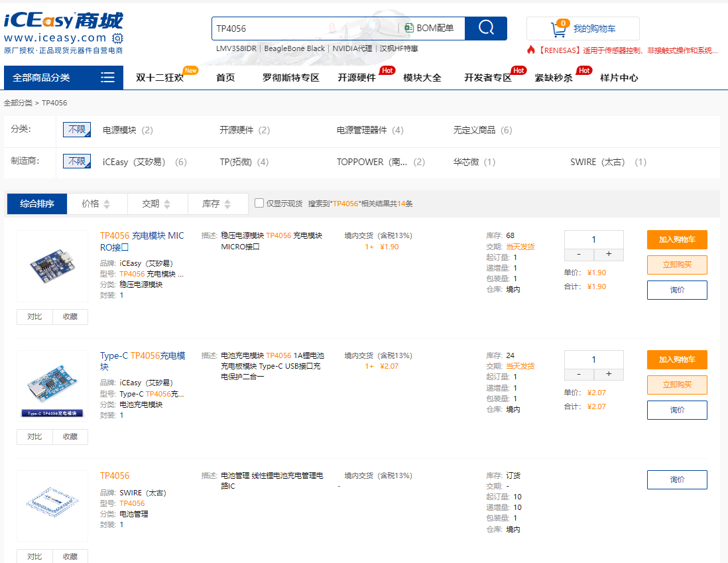Open the shopping cart 我的购物车

(x=583, y=29)
